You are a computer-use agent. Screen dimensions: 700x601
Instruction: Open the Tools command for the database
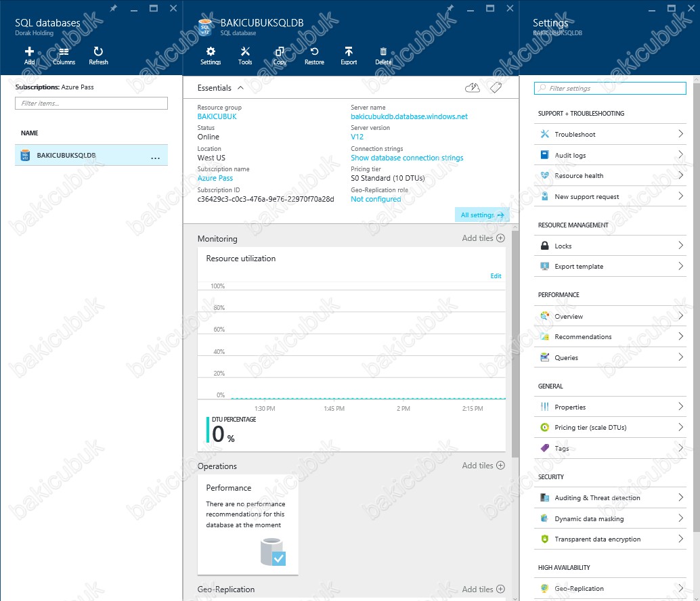tap(245, 55)
